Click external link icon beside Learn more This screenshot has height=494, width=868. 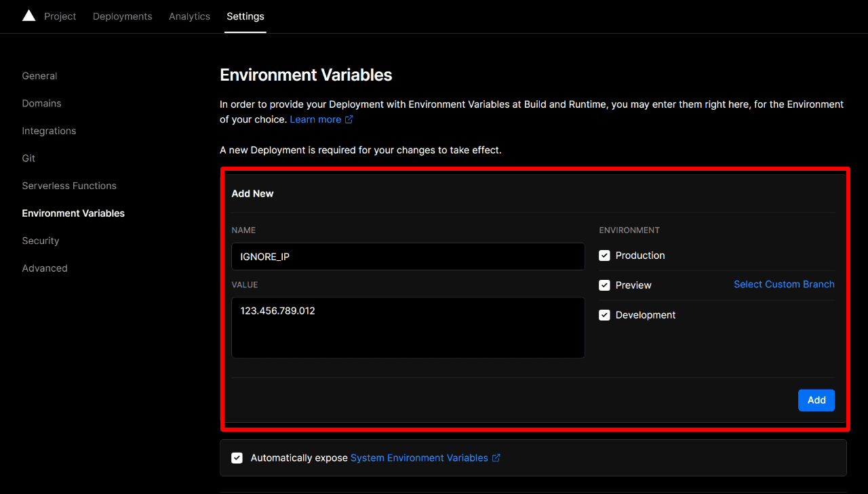[x=349, y=119]
